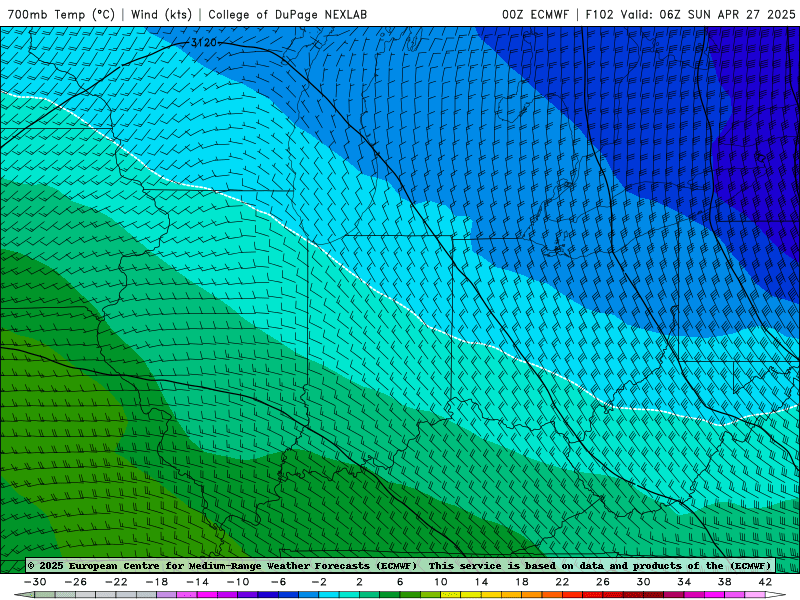Click the positive "26" colorbar label
Screen dimensions: 800x600
[x=603, y=582]
